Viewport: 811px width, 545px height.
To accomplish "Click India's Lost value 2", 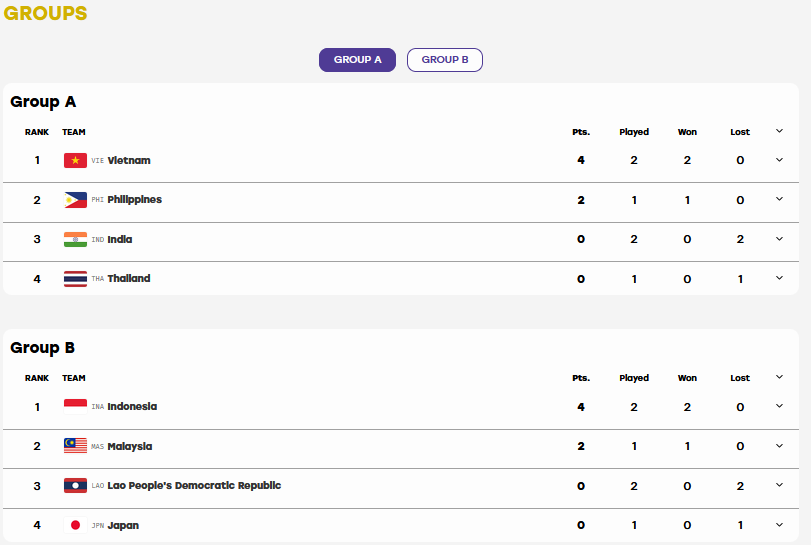I will [740, 239].
